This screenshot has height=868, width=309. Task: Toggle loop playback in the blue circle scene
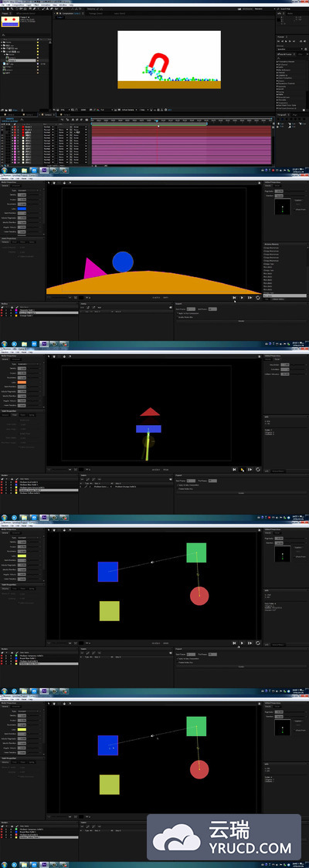(x=257, y=297)
